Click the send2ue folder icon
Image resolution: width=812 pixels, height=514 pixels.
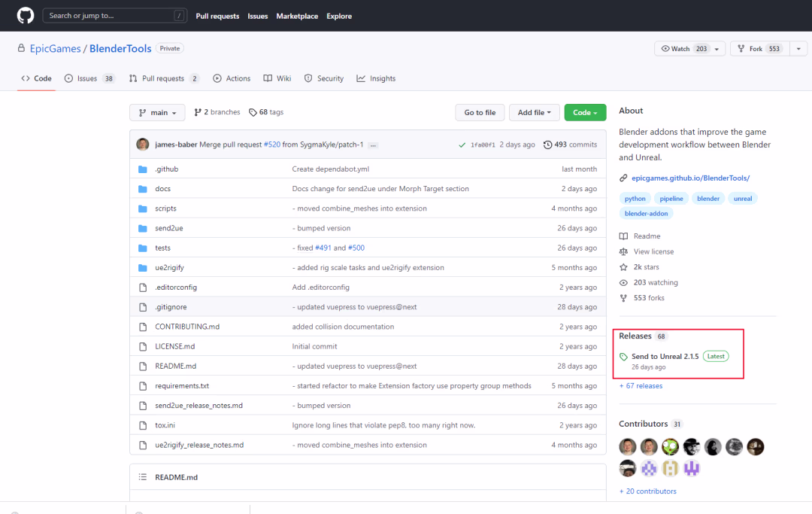pos(143,229)
